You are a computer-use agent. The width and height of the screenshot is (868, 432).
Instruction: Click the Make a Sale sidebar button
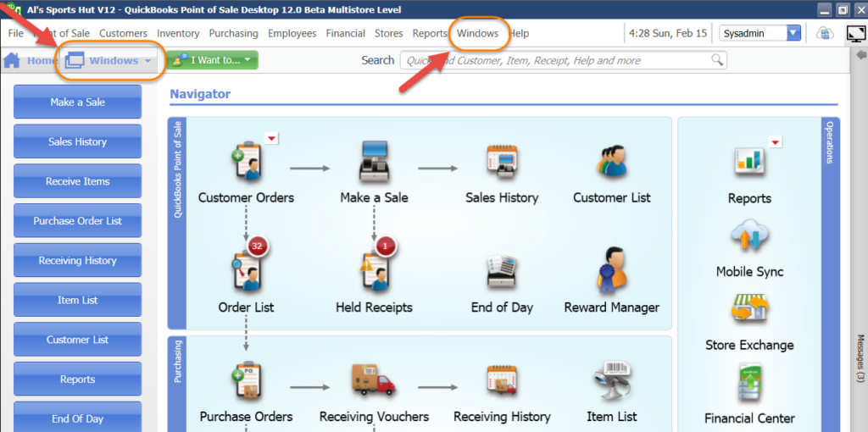(x=77, y=102)
